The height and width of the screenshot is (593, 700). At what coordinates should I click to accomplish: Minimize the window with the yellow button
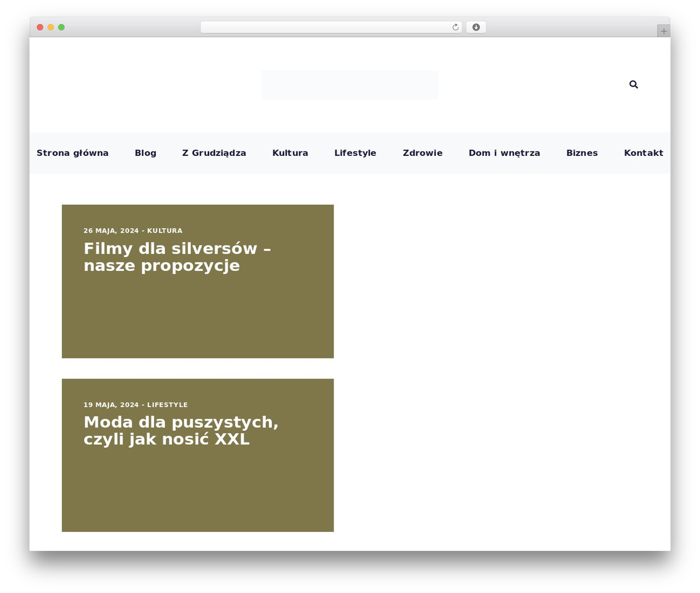click(50, 27)
